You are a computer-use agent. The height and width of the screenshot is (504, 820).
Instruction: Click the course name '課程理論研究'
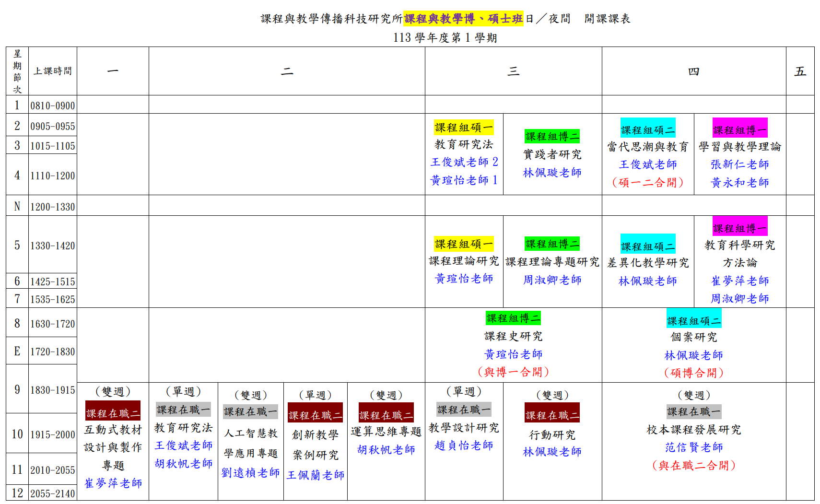464,261
